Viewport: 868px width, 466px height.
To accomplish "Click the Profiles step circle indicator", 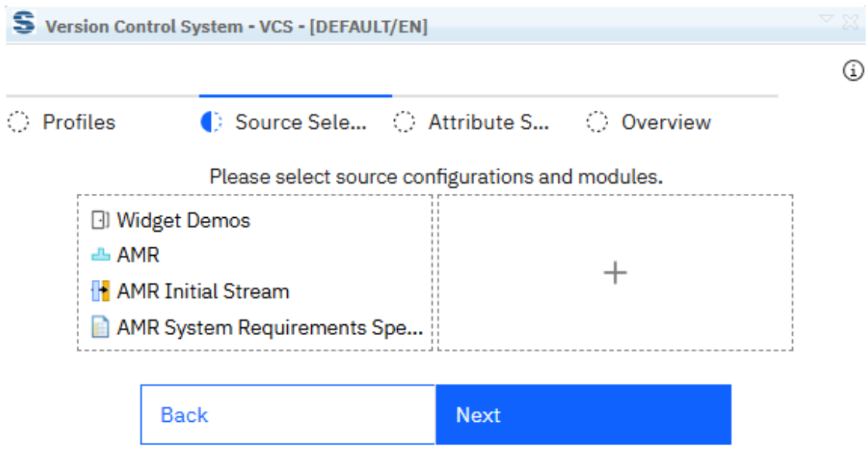I will click(19, 123).
